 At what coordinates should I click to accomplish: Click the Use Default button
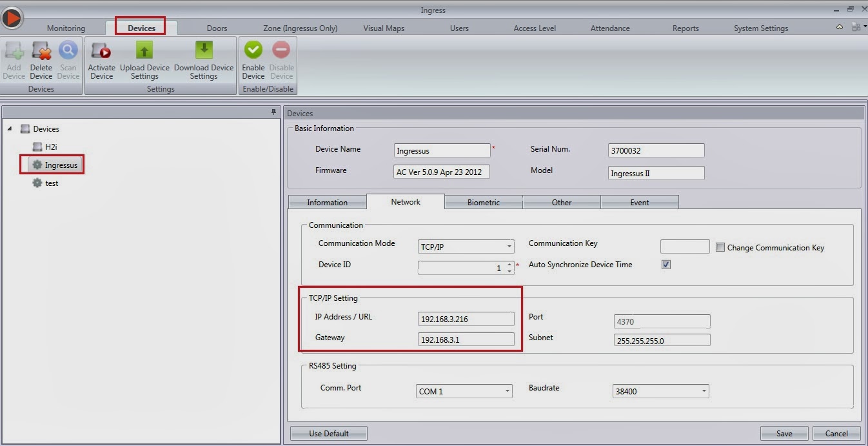coord(329,433)
